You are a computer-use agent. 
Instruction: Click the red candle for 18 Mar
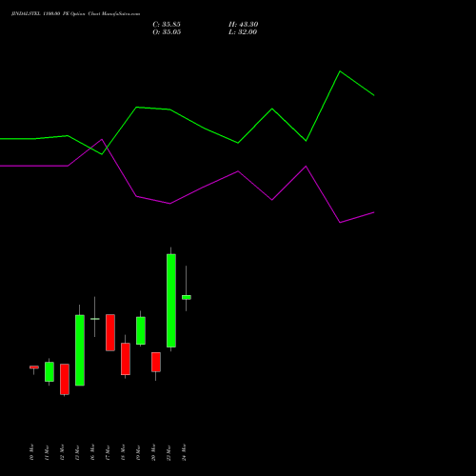pos(126,359)
